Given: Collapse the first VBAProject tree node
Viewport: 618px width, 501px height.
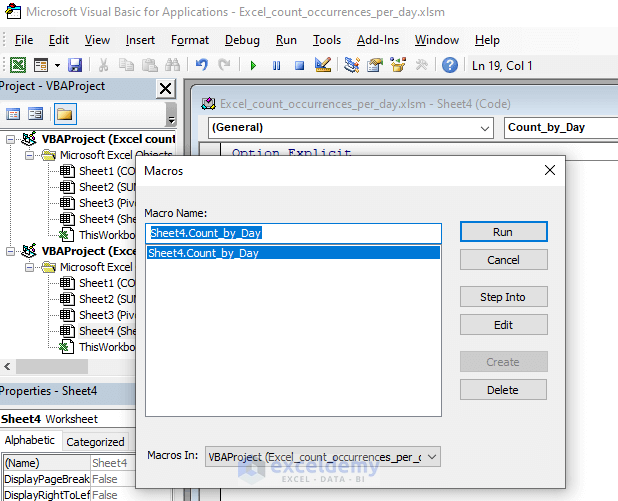Looking at the screenshot, I should pyautogui.click(x=11, y=140).
